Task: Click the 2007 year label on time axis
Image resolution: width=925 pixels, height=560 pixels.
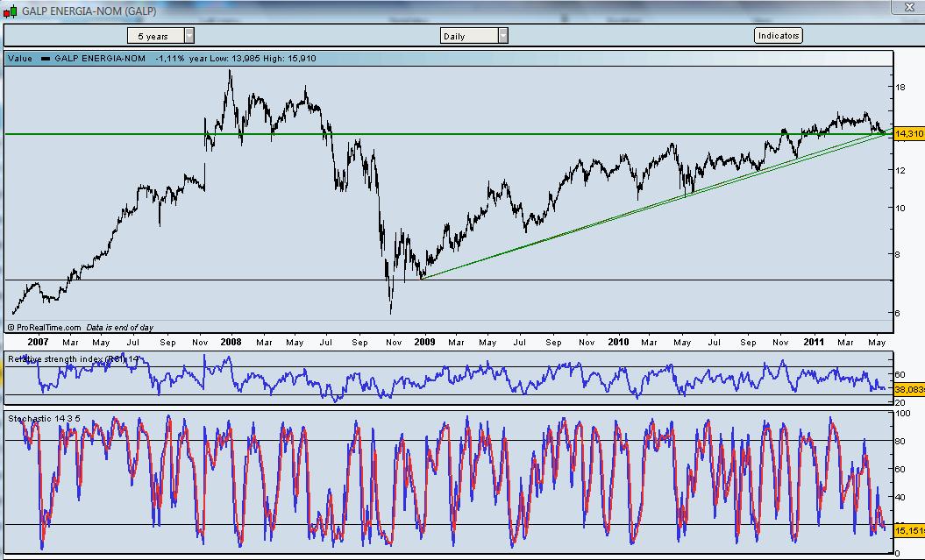Action: 38,342
